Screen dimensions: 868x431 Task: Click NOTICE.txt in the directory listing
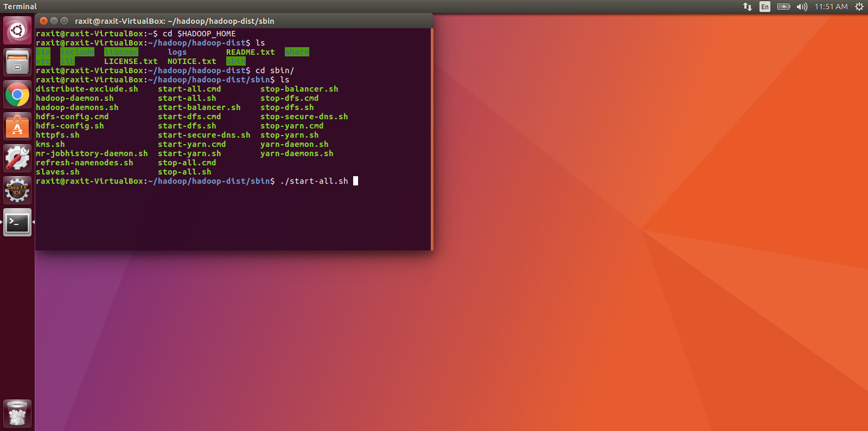click(192, 61)
